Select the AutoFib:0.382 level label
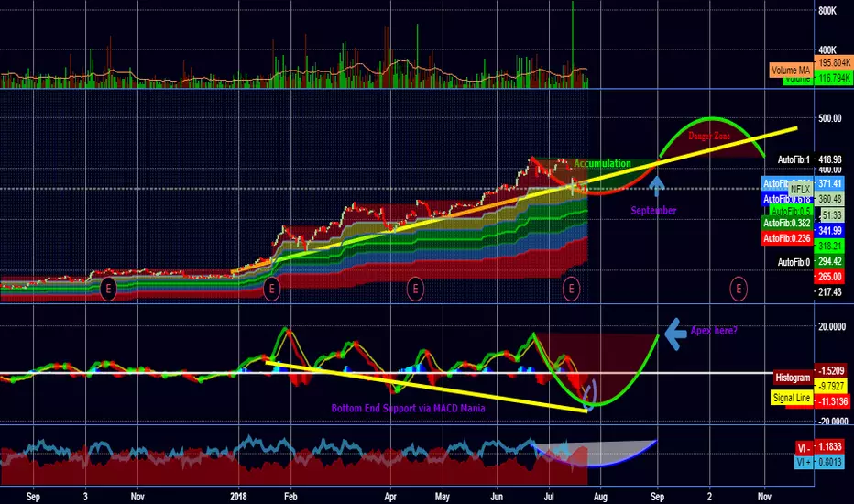This screenshot has width=854, height=504. click(x=787, y=223)
